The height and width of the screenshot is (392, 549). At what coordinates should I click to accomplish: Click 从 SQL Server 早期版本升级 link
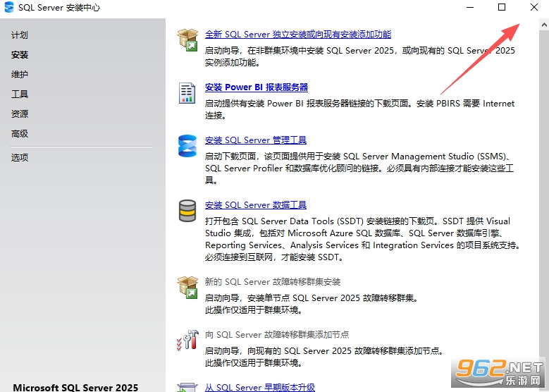[260, 387]
